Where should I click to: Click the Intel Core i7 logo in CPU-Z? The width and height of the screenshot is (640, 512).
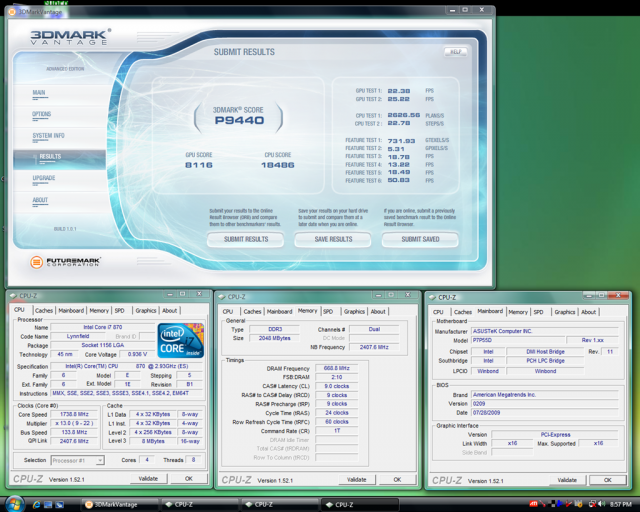[180, 341]
